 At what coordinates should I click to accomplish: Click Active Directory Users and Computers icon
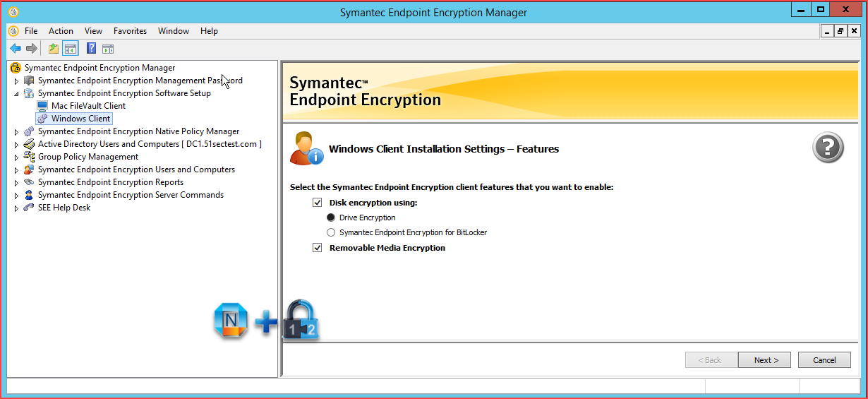pyautogui.click(x=29, y=144)
